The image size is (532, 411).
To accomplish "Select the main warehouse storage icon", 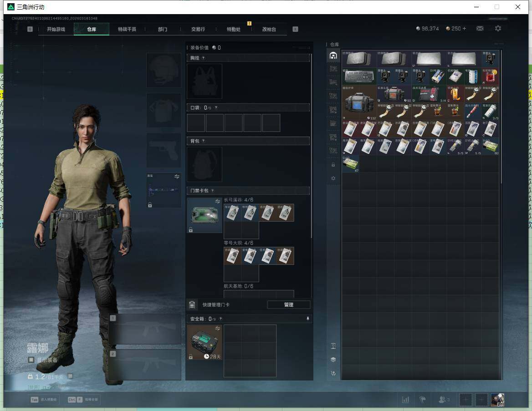I will click(333, 56).
